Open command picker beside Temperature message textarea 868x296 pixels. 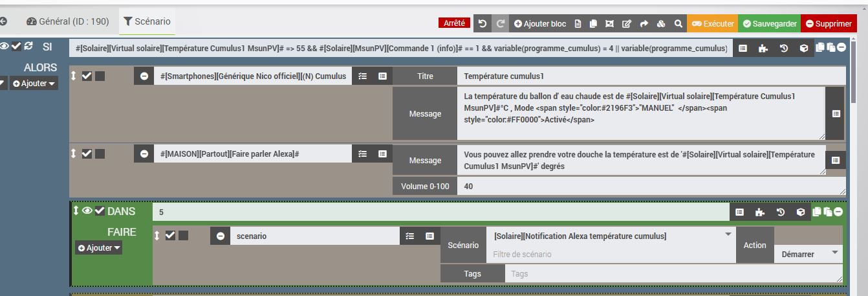click(x=836, y=113)
